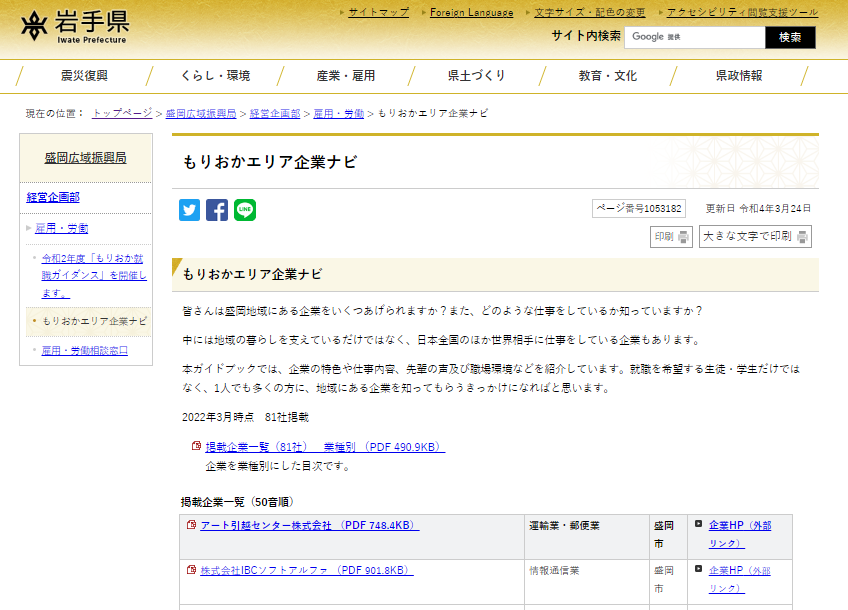The image size is (848, 610).
Task: Share page via Facebook icon
Action: point(217,210)
